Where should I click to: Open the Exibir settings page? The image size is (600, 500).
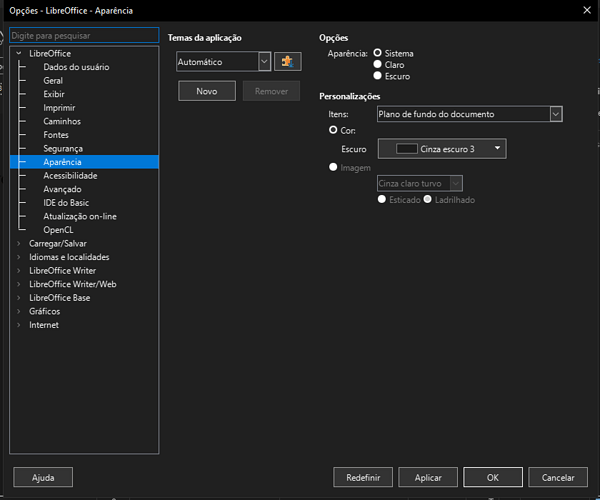tap(54, 94)
